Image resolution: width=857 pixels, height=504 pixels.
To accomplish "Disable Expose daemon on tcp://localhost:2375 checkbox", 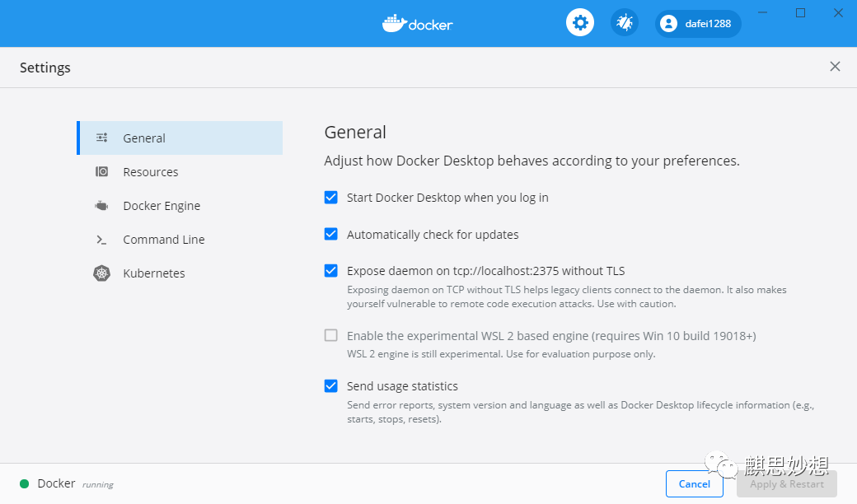I will pos(330,270).
